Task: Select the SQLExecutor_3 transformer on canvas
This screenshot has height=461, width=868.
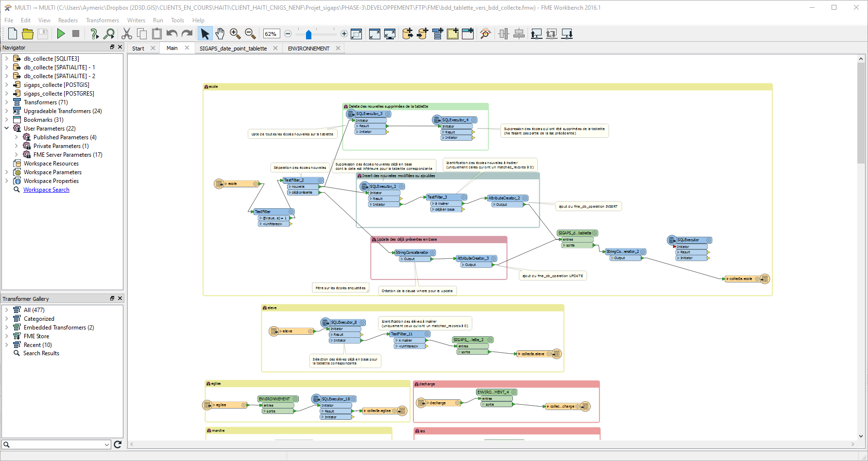Action: [x=369, y=114]
